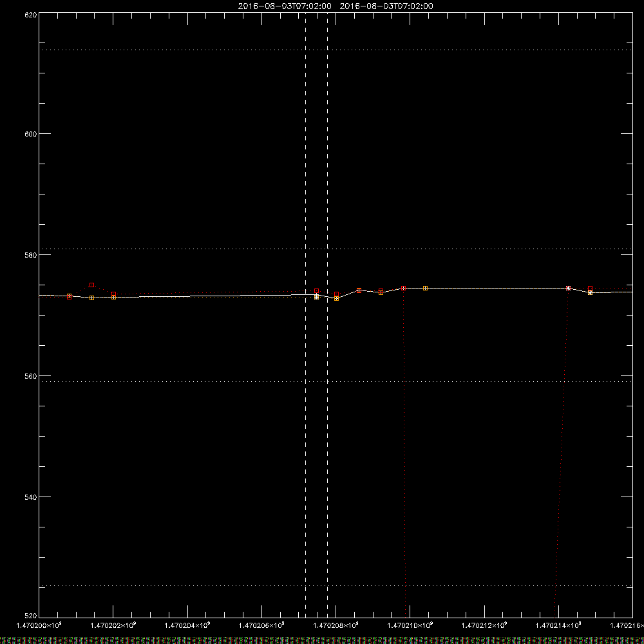Click the 1.470202×10⁹ x-axis label
This screenshot has width=644, height=644.
pos(113,625)
